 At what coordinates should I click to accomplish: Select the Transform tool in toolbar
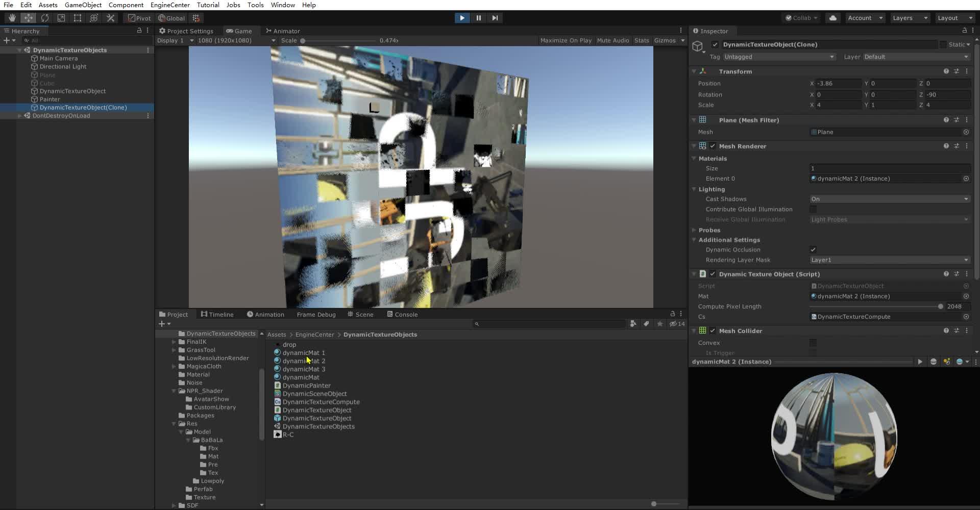[x=93, y=18]
